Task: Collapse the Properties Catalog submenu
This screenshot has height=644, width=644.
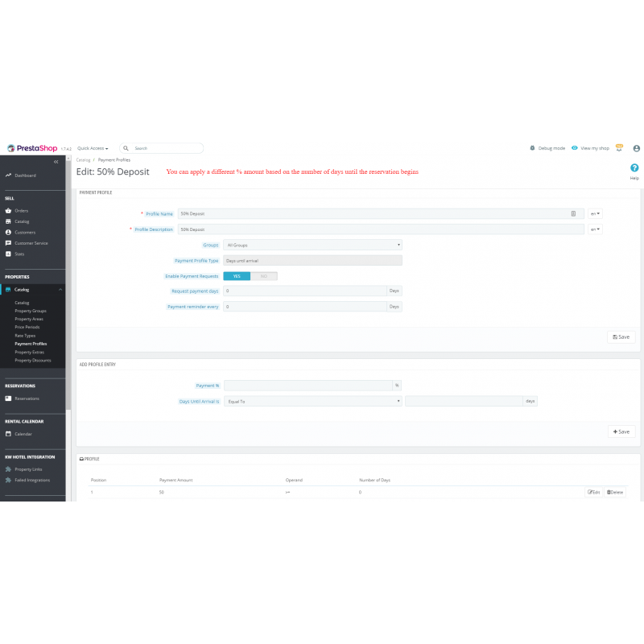Action: pos(60,290)
